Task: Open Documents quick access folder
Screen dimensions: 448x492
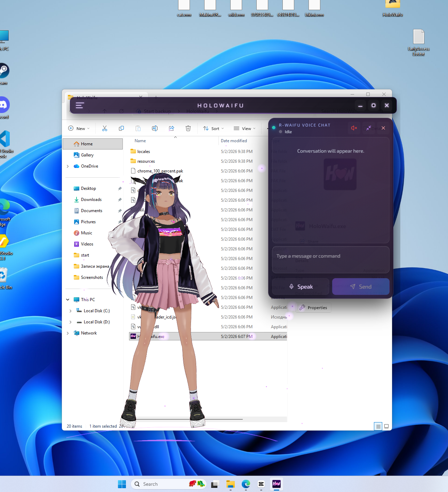Action: point(91,211)
